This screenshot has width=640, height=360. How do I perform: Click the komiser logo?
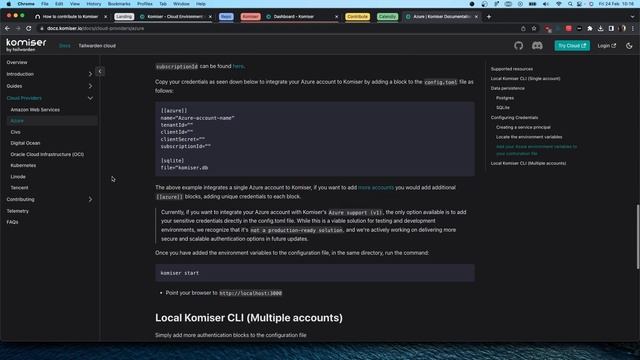pos(26,45)
